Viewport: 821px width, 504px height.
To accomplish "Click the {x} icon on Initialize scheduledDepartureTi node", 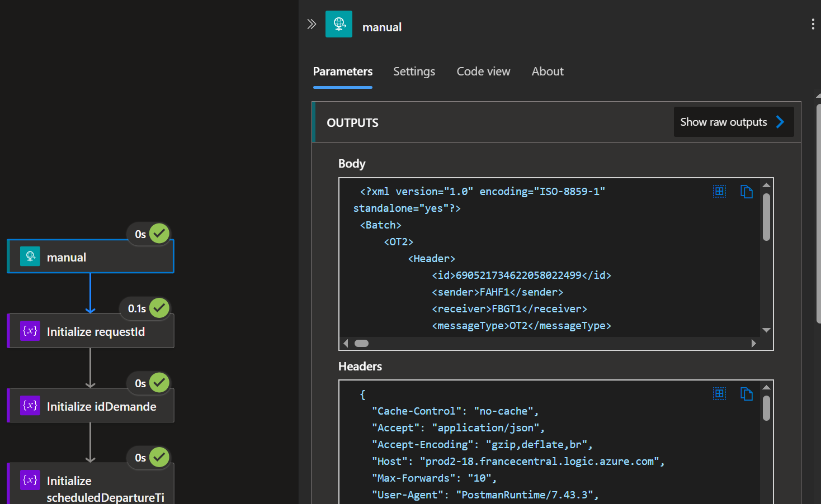I will [29, 480].
